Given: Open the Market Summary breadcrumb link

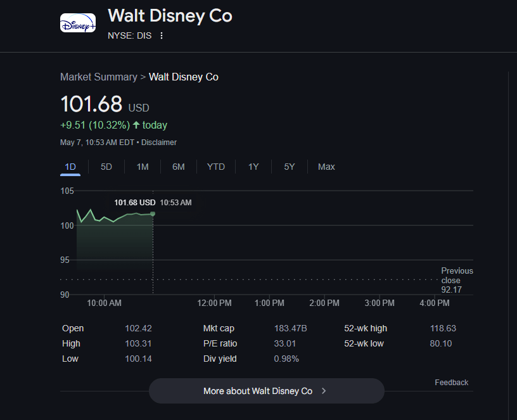Looking at the screenshot, I should [x=99, y=77].
